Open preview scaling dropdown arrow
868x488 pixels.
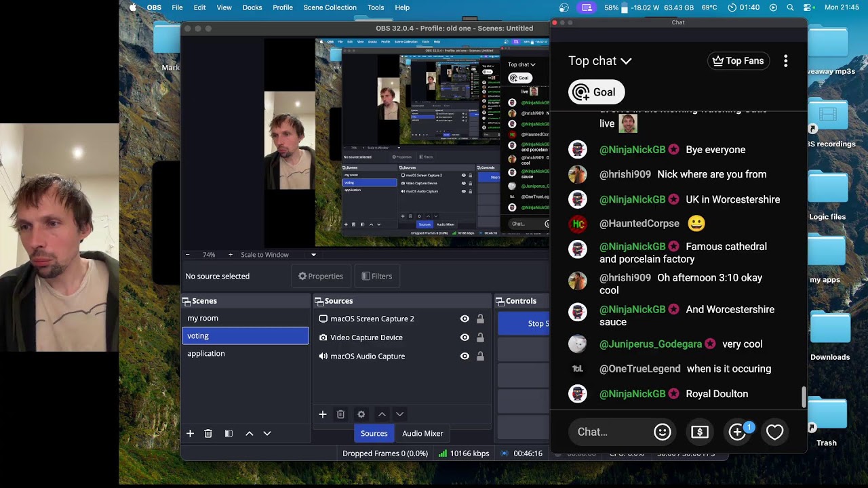click(x=313, y=255)
